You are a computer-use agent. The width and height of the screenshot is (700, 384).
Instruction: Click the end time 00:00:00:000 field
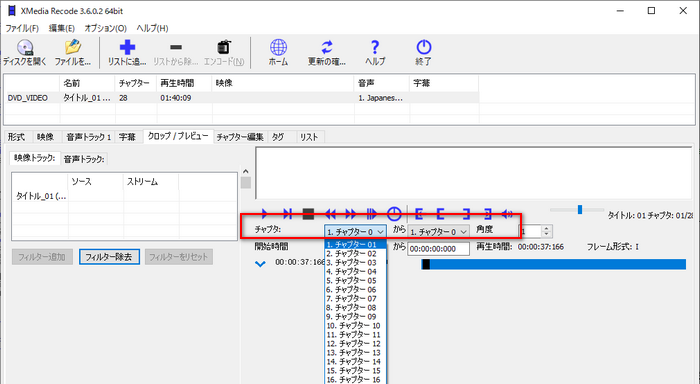coord(438,249)
